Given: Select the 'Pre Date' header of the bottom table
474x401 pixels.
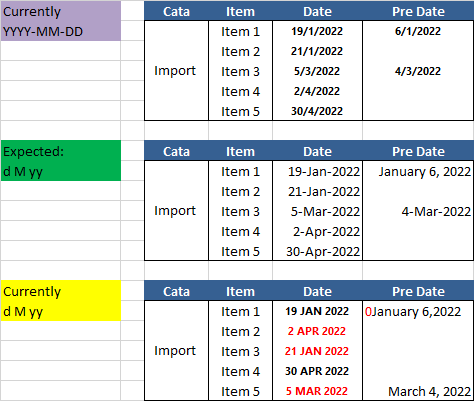Looking at the screenshot, I should 418,291.
